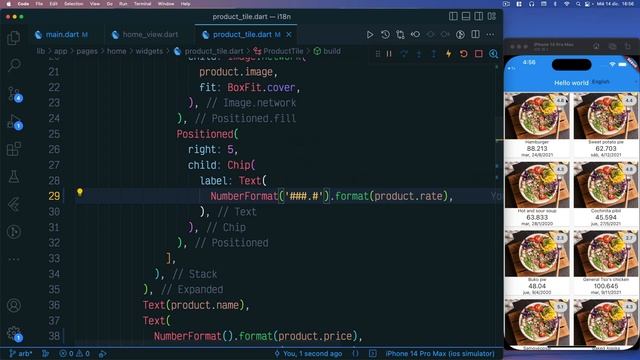Open the Code application menu
This screenshot has width=640, height=360.
click(x=23, y=4)
